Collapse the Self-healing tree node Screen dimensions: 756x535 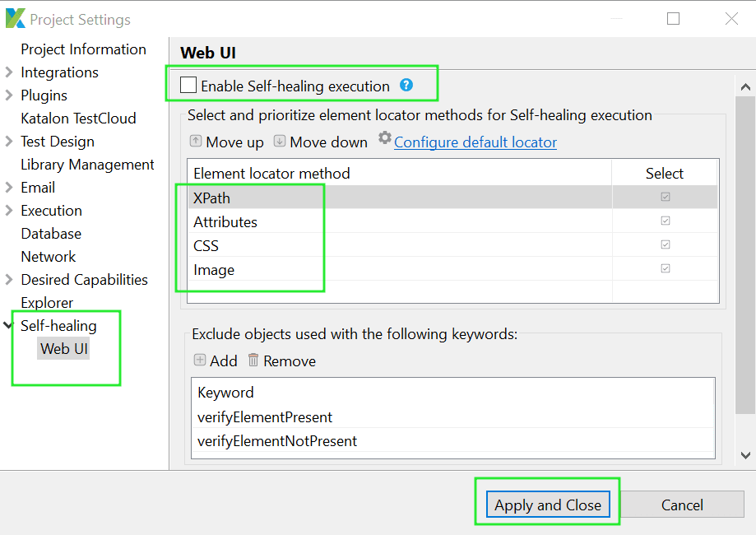[x=8, y=325]
